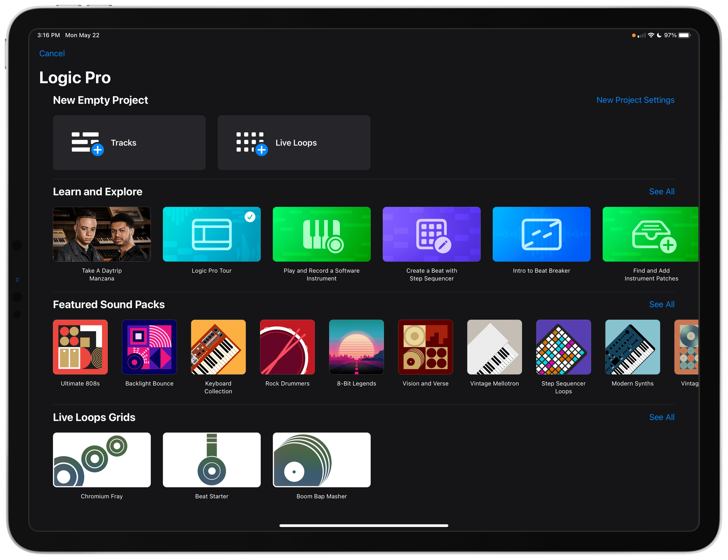
Task: Open Play and Record a Software Instrument
Action: [322, 234]
